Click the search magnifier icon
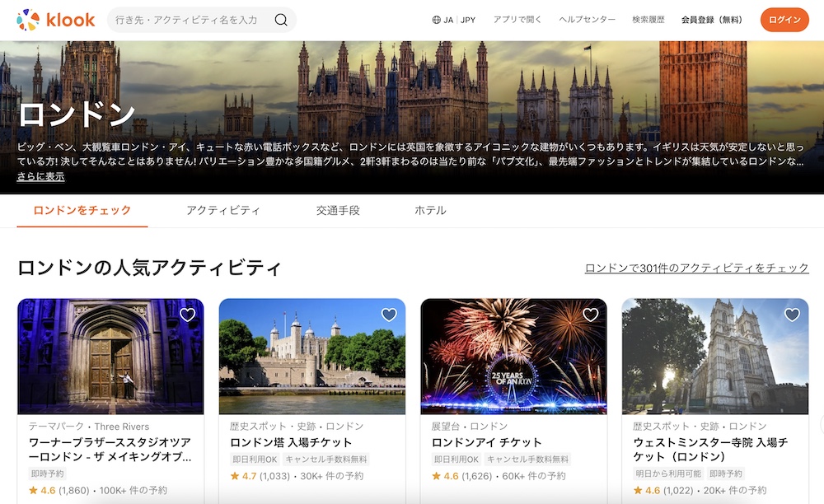The height and width of the screenshot is (504, 824). (x=281, y=20)
